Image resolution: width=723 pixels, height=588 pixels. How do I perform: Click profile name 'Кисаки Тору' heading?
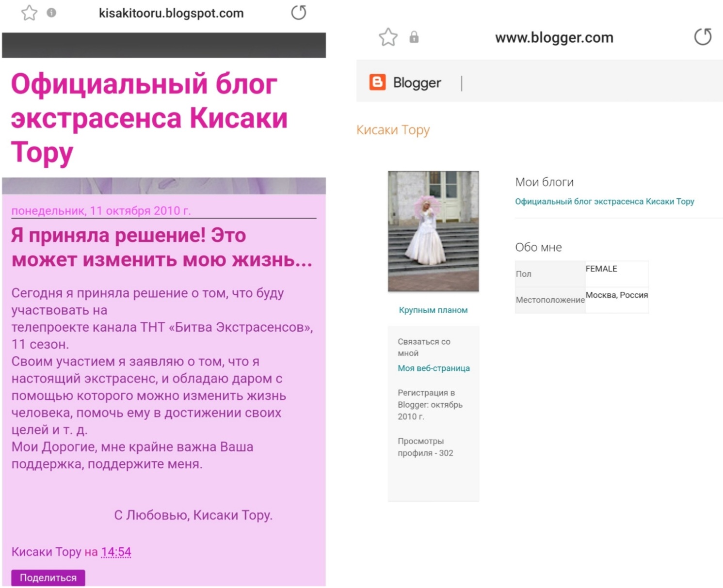[393, 130]
